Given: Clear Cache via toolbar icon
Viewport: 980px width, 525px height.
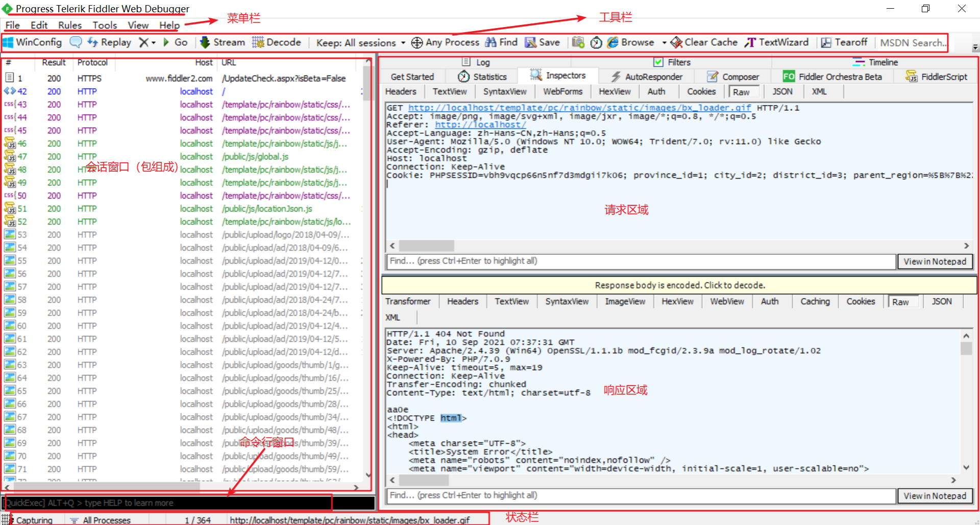Looking at the screenshot, I should [x=704, y=42].
